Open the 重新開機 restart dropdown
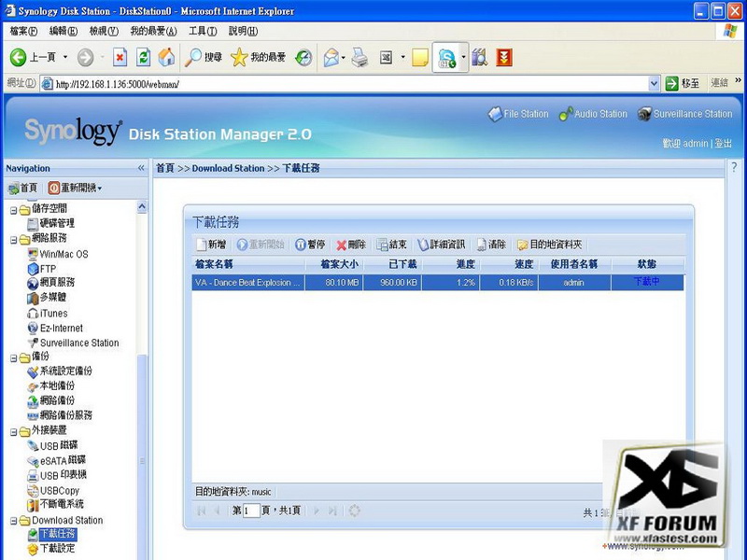The image size is (747, 560). tap(75, 189)
